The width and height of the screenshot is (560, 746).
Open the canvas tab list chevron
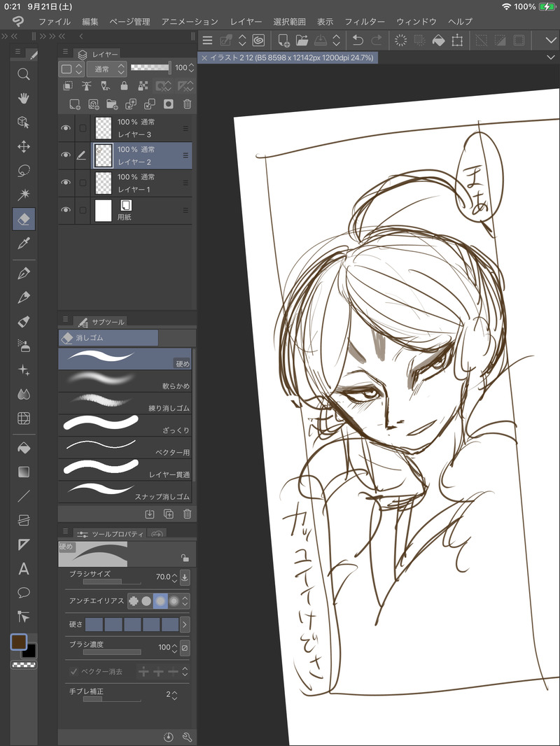(551, 57)
